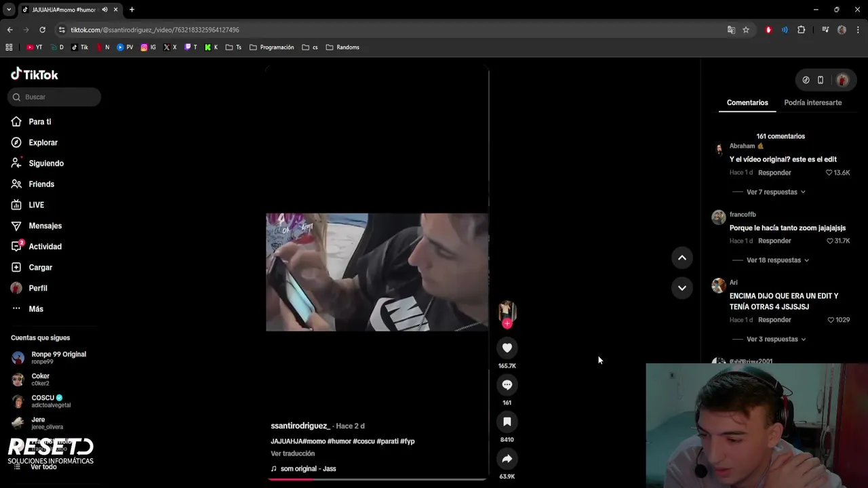Open a new Chrome tab
This screenshot has height=488, width=868.
(x=132, y=9)
